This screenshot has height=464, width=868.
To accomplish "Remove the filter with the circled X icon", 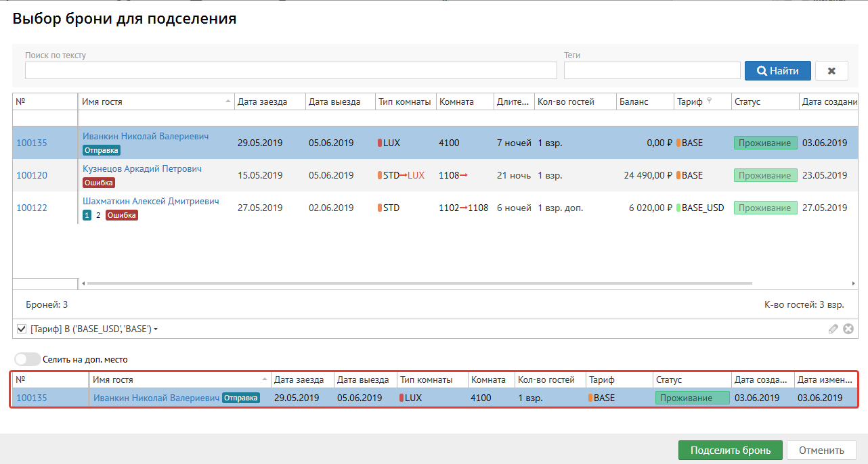I will pyautogui.click(x=848, y=329).
